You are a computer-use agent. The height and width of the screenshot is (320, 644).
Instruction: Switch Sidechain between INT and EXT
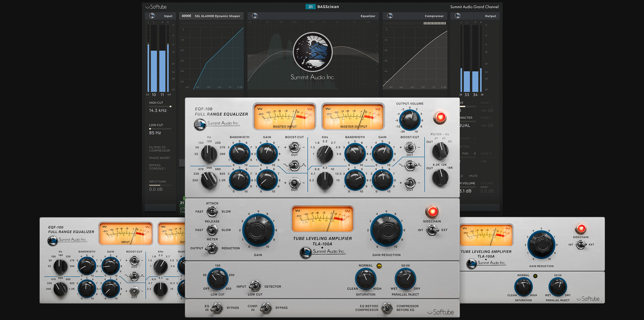click(432, 230)
